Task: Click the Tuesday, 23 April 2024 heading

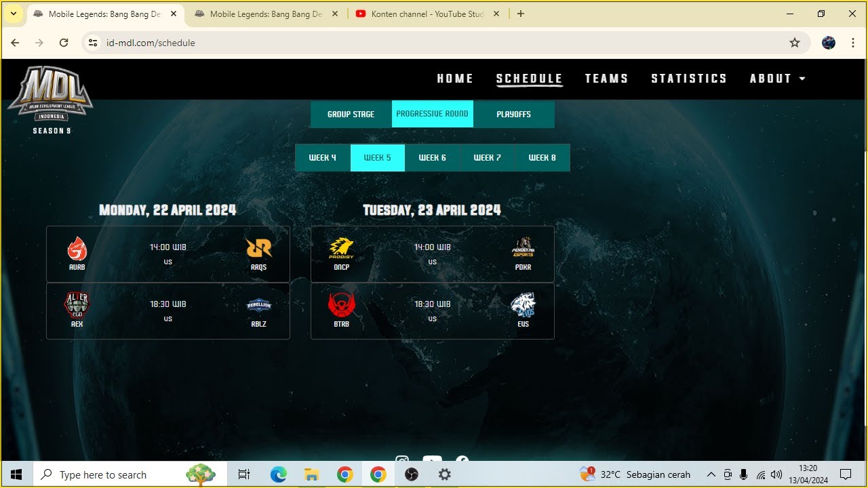Action: [x=432, y=210]
